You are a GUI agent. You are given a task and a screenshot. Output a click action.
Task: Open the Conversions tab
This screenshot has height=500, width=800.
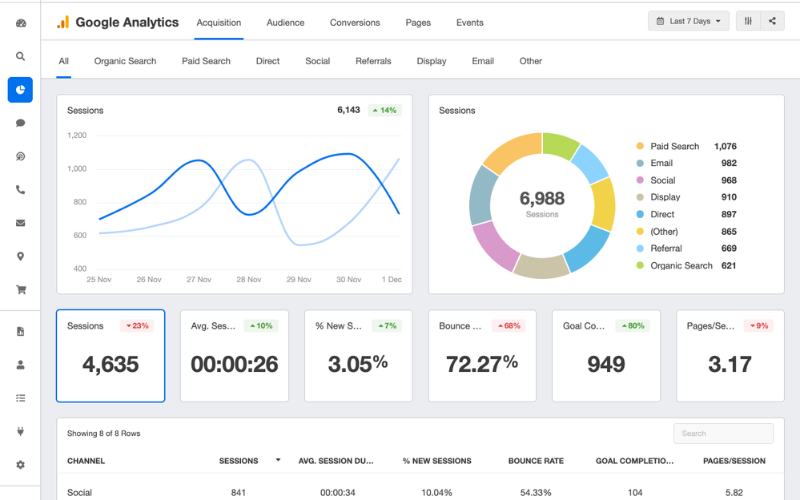click(355, 22)
